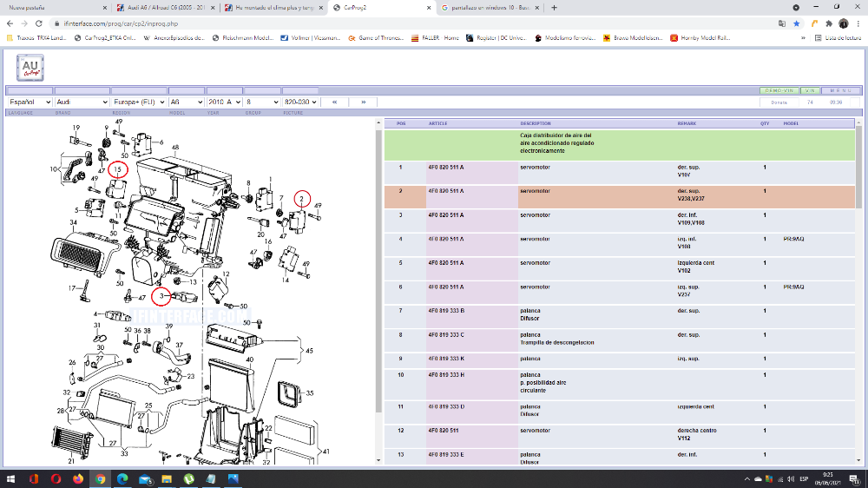Open the CarProg2_ETKA bookmark

pyautogui.click(x=105, y=38)
